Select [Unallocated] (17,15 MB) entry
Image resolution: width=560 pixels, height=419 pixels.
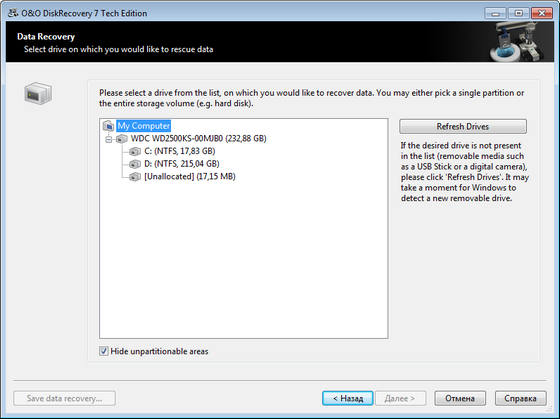point(190,176)
